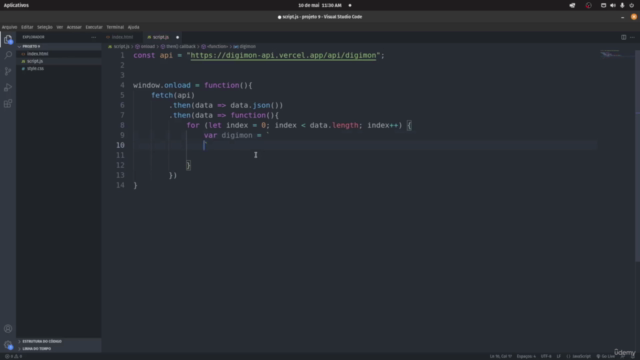Click line number 8 in gutter
This screenshot has height=360, width=640.
pyautogui.click(x=122, y=125)
